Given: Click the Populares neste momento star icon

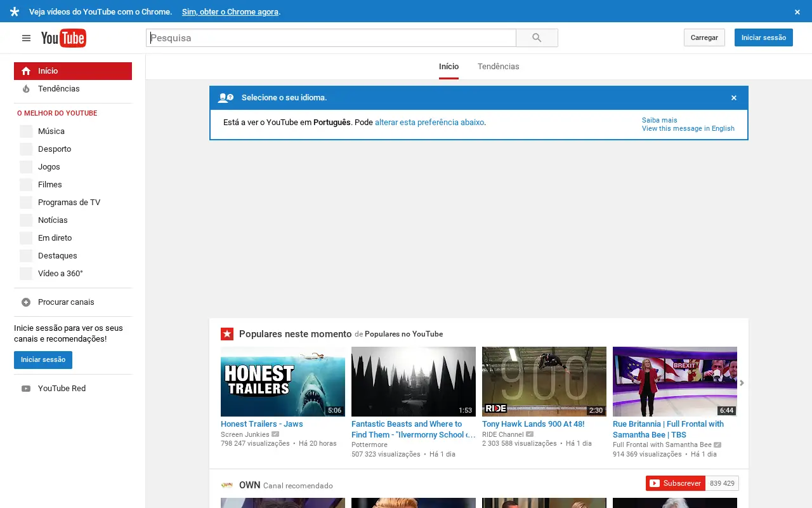Looking at the screenshot, I should point(227,334).
